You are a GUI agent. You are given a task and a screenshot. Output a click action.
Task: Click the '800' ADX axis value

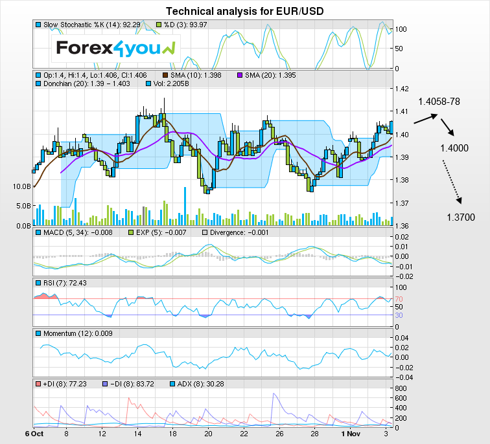[x=401, y=388]
